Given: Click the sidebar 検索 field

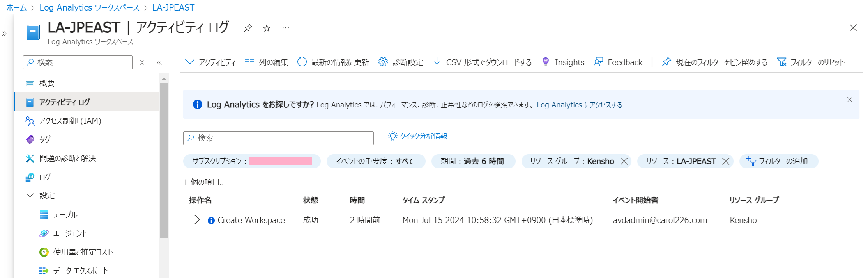Looking at the screenshot, I should (x=78, y=62).
